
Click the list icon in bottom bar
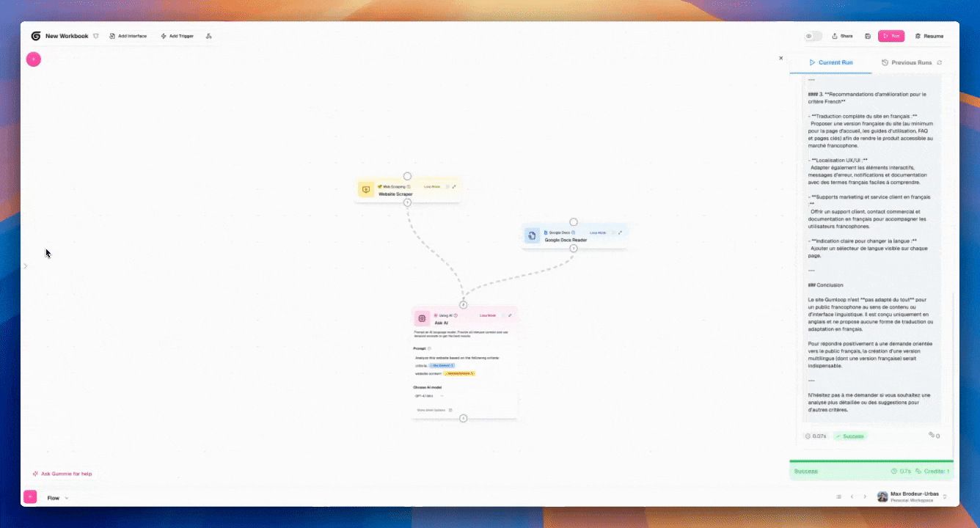click(838, 497)
